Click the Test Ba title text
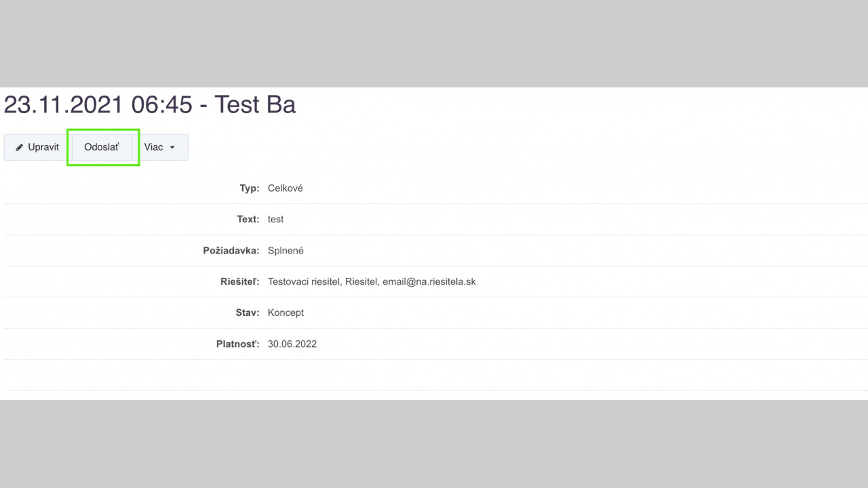 [255, 105]
